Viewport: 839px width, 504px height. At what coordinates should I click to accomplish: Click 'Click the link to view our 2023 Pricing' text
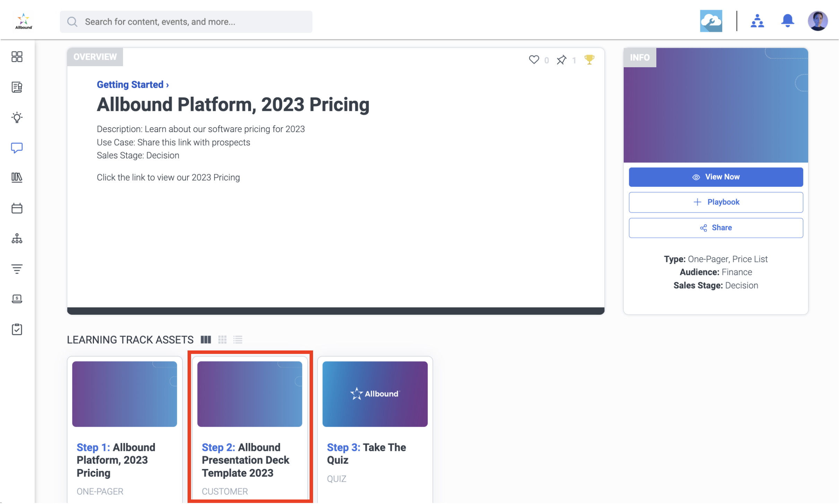click(168, 177)
